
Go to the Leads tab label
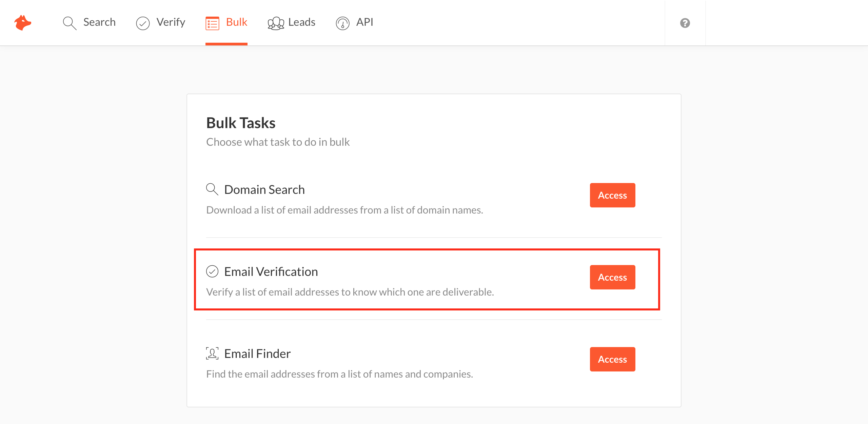point(302,22)
